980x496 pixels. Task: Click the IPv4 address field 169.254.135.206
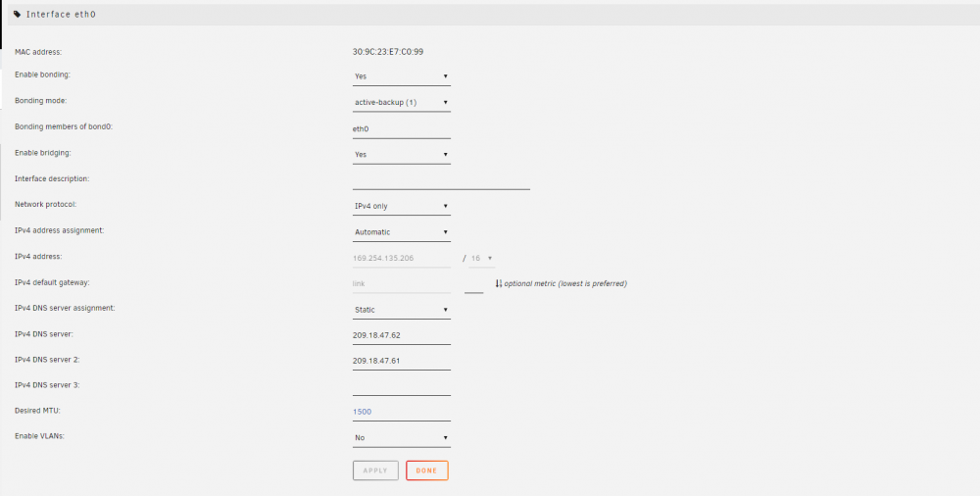coord(401,259)
